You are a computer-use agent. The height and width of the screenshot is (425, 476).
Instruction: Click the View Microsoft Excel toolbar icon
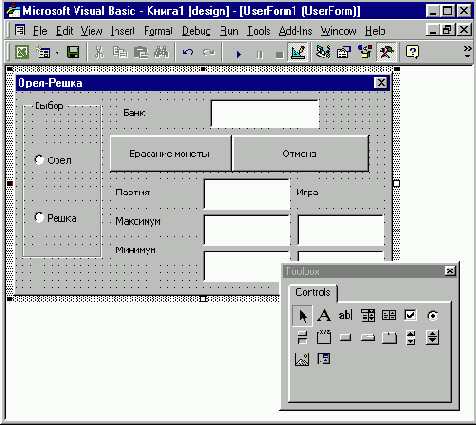[x=22, y=52]
